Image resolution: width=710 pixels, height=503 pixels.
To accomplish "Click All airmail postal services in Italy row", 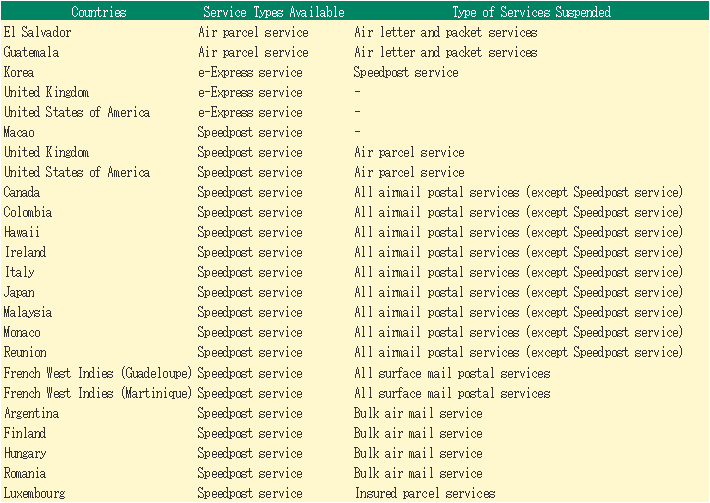I will [x=518, y=272].
